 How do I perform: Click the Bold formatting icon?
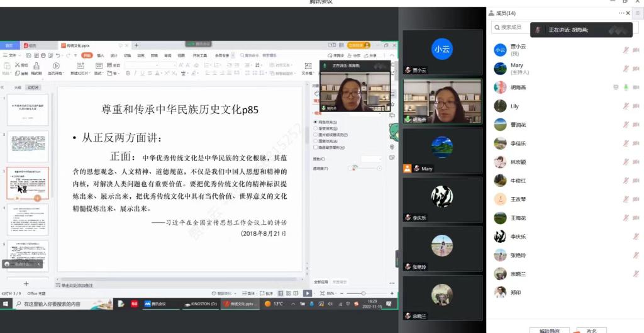(x=127, y=73)
